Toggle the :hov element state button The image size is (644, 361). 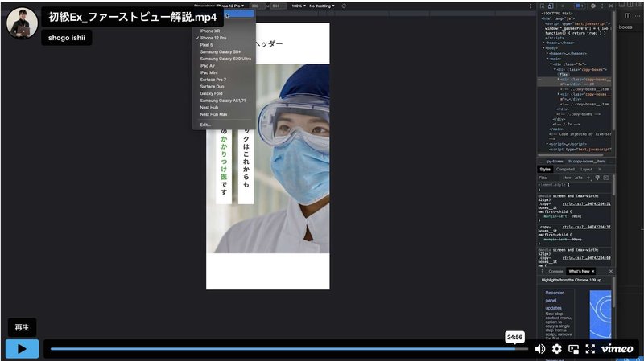tap(568, 178)
